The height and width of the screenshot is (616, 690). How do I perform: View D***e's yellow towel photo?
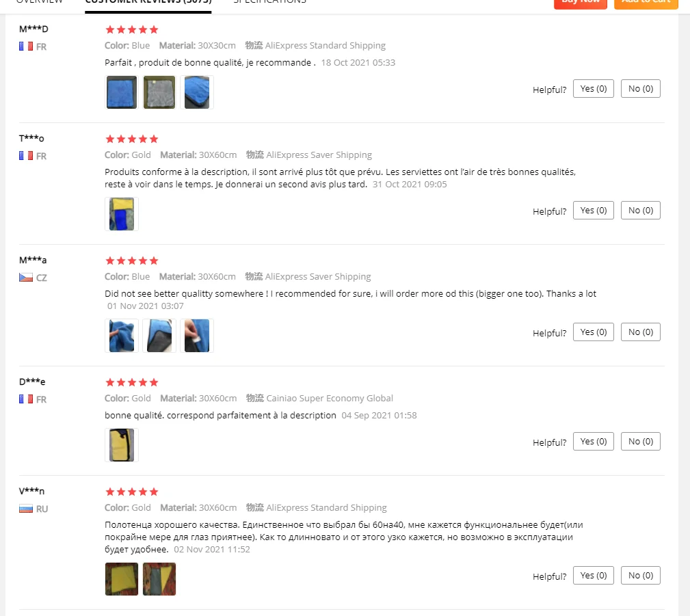[x=122, y=445]
